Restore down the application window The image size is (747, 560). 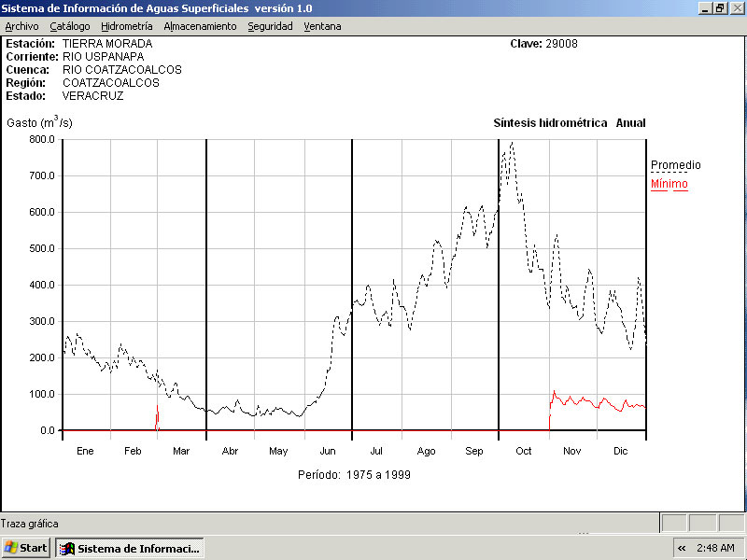pyautogui.click(x=720, y=7)
